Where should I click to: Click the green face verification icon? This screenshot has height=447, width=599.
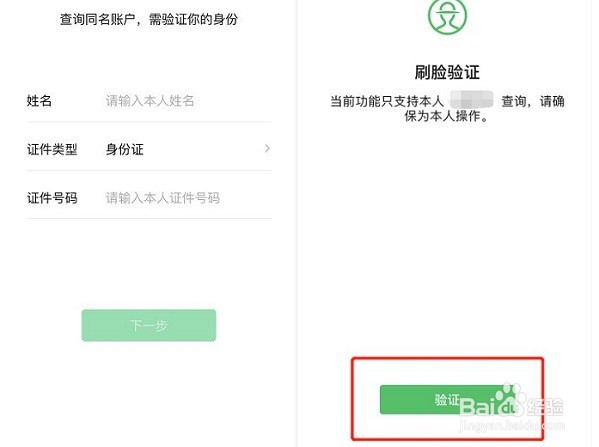[x=447, y=17]
